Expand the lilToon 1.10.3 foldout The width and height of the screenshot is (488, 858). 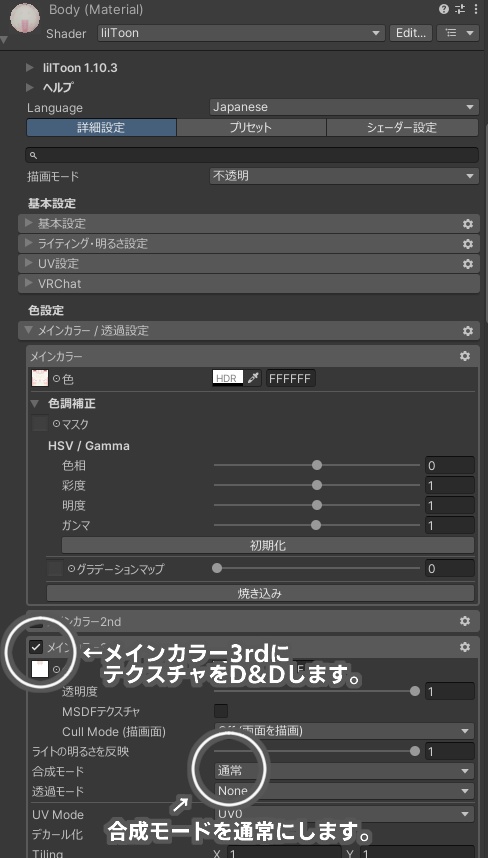click(x=30, y=68)
